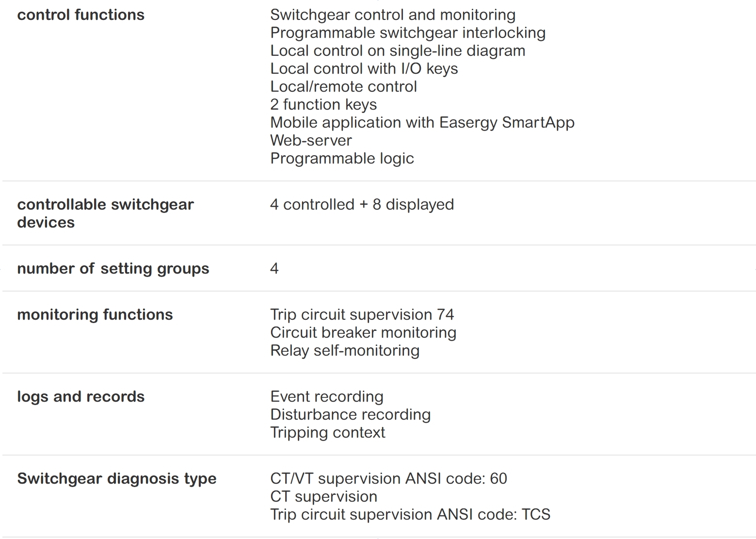756x539 pixels.
Task: Click 'CT/VT supervision ANSI code: 60'
Action: [x=388, y=479]
